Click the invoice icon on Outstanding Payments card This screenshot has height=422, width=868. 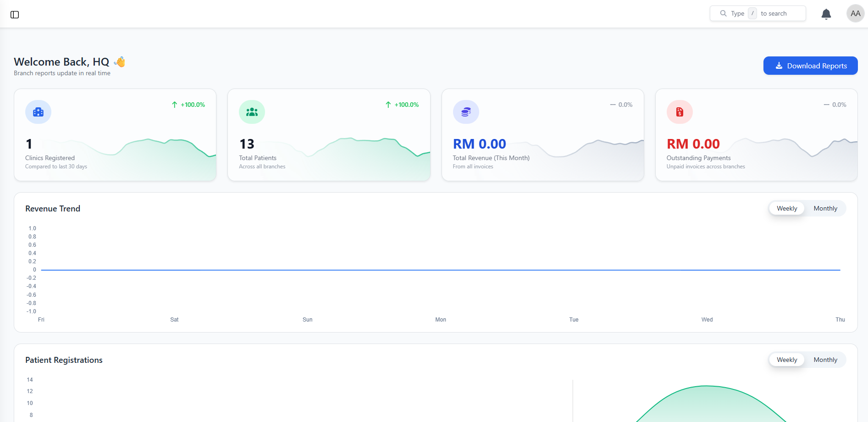click(679, 111)
